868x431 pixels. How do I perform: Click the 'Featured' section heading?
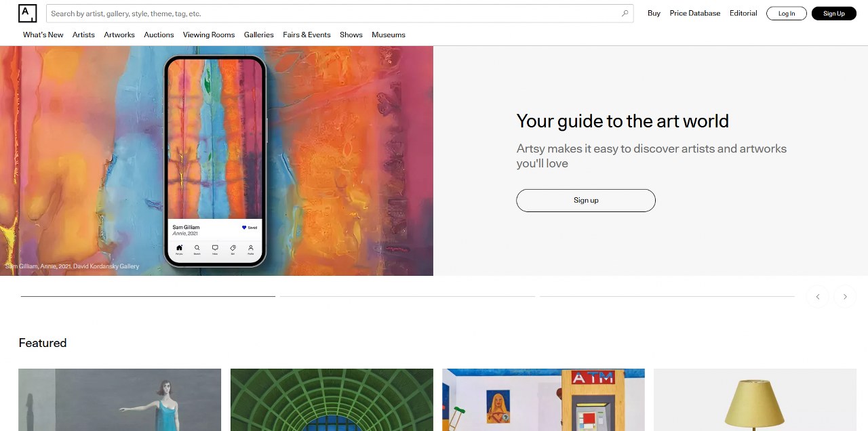click(x=43, y=343)
